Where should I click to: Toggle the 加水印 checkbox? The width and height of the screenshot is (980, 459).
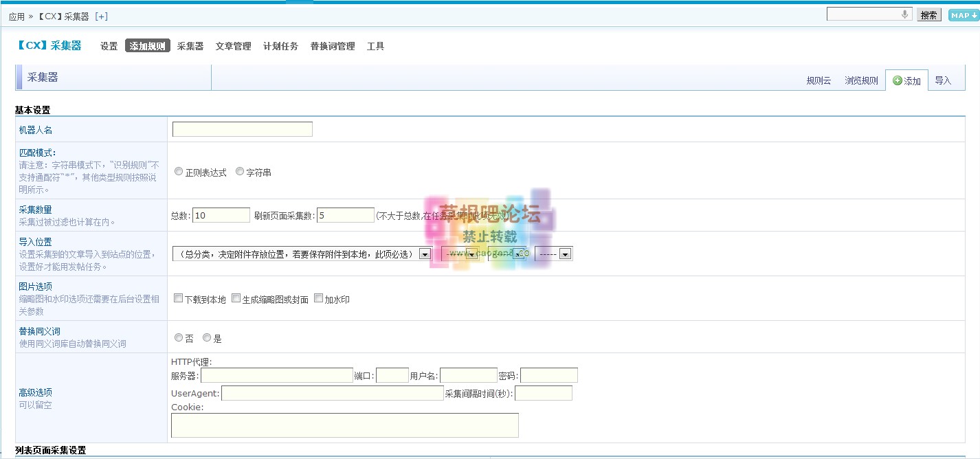click(x=318, y=298)
